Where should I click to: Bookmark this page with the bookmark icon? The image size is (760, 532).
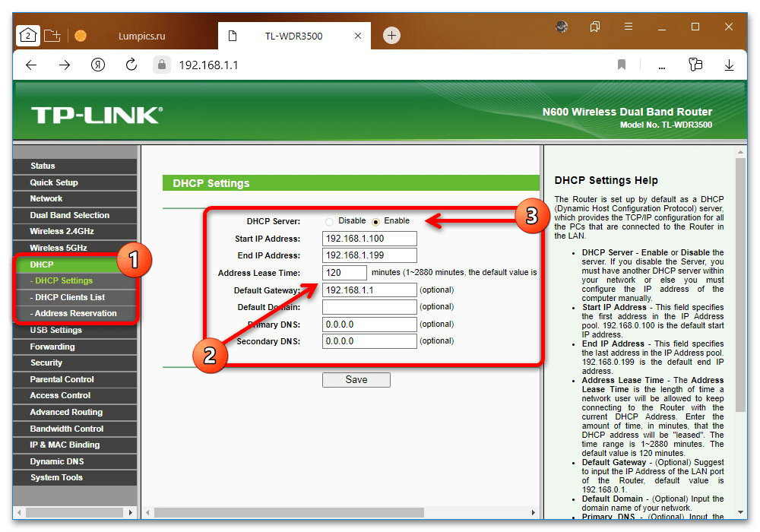click(x=622, y=65)
